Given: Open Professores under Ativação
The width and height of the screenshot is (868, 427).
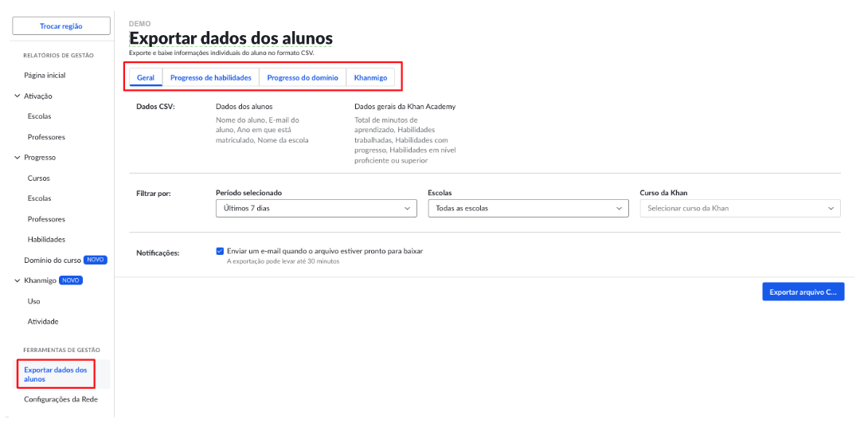Looking at the screenshot, I should (x=46, y=137).
